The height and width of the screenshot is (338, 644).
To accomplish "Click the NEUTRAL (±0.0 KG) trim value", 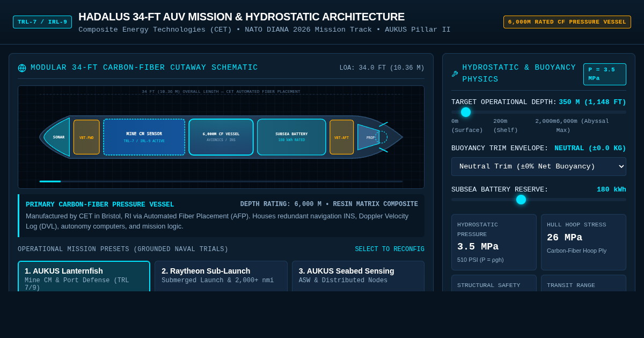I will coord(590,148).
